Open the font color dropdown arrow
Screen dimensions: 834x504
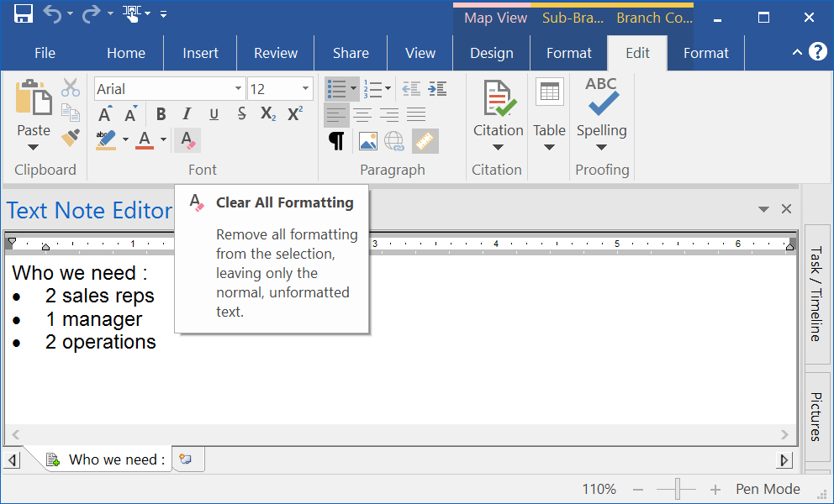[162, 139]
